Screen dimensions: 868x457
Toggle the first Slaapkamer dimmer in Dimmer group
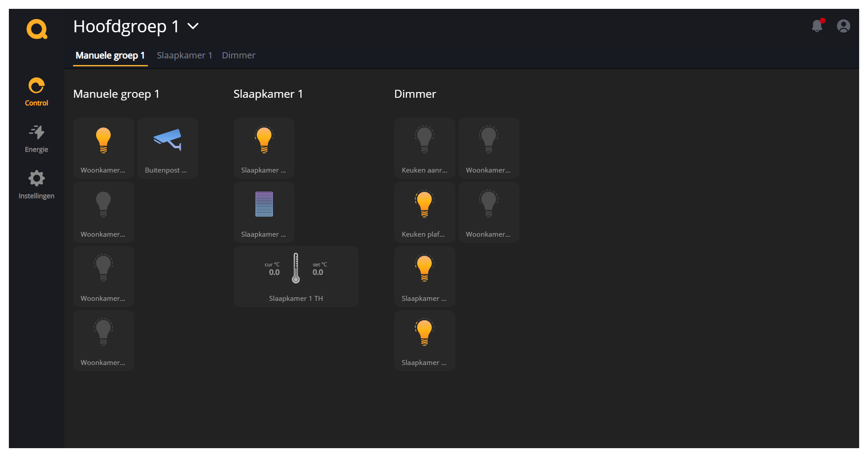pyautogui.click(x=424, y=277)
